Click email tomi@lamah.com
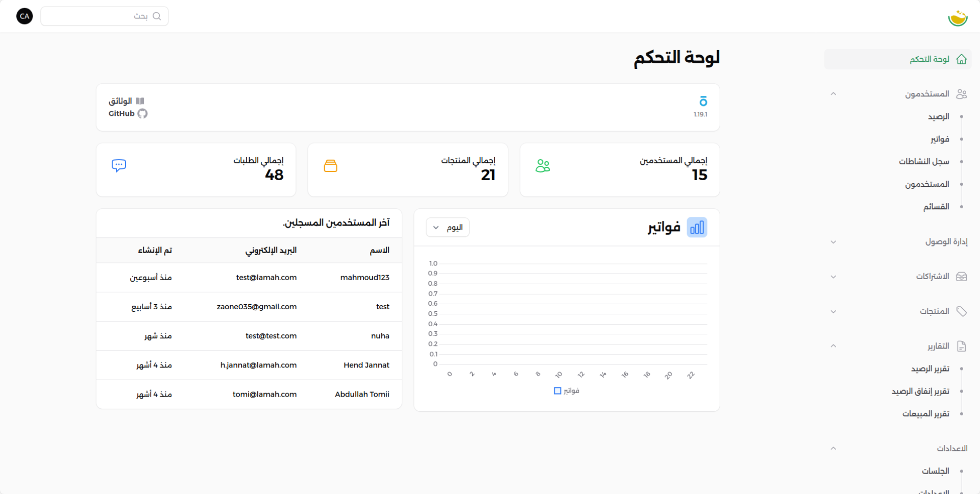The height and width of the screenshot is (494, 980). click(265, 394)
